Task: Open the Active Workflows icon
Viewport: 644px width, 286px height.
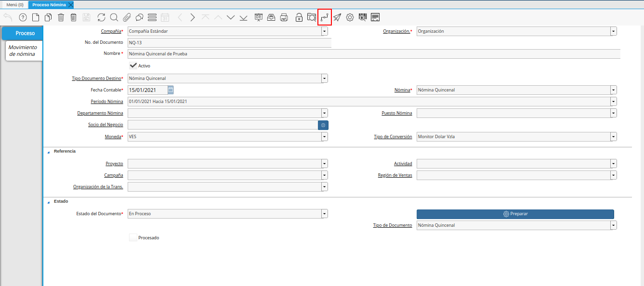Action: 325,18
